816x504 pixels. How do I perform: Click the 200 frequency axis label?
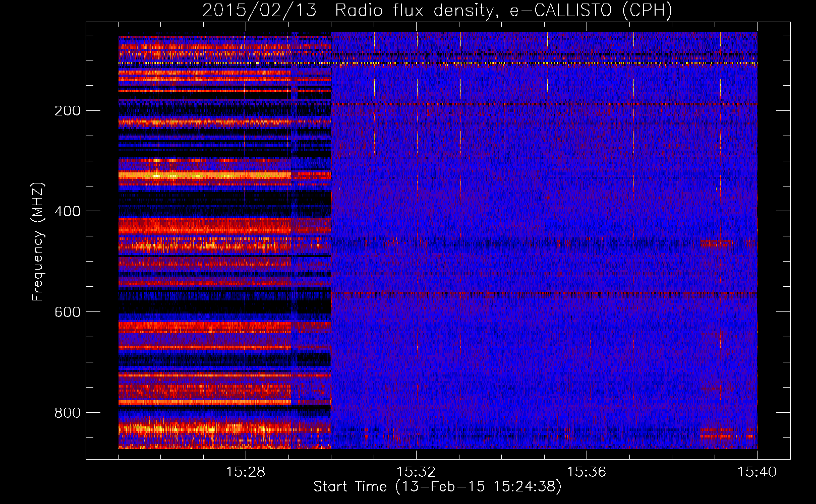pyautogui.click(x=67, y=110)
